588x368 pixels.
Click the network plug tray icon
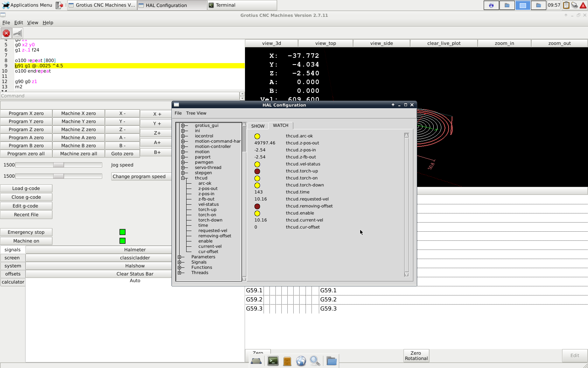574,5
